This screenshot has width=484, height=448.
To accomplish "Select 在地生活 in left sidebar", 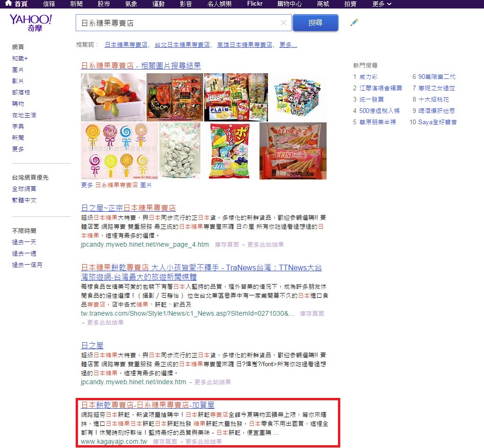I will (x=24, y=115).
